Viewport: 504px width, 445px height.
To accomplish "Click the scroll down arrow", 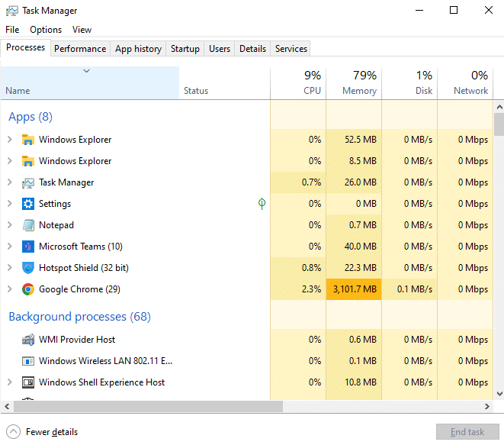I will (x=499, y=394).
